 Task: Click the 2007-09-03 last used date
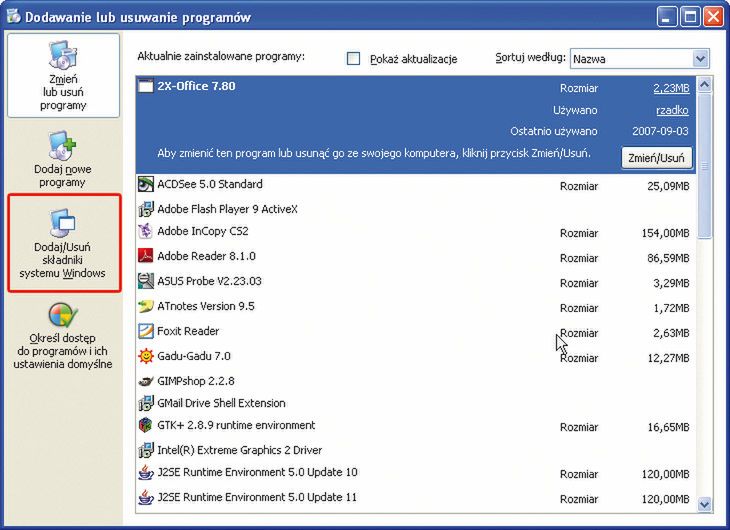pyautogui.click(x=660, y=131)
